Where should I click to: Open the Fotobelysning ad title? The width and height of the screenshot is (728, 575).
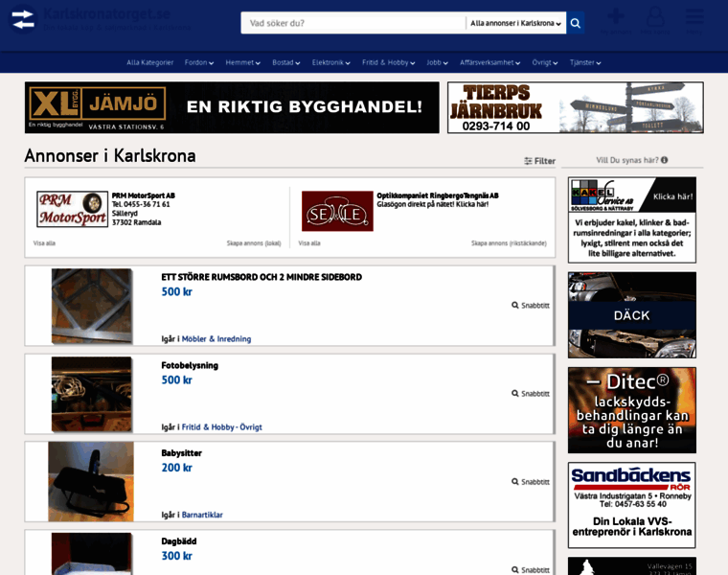pyautogui.click(x=190, y=365)
